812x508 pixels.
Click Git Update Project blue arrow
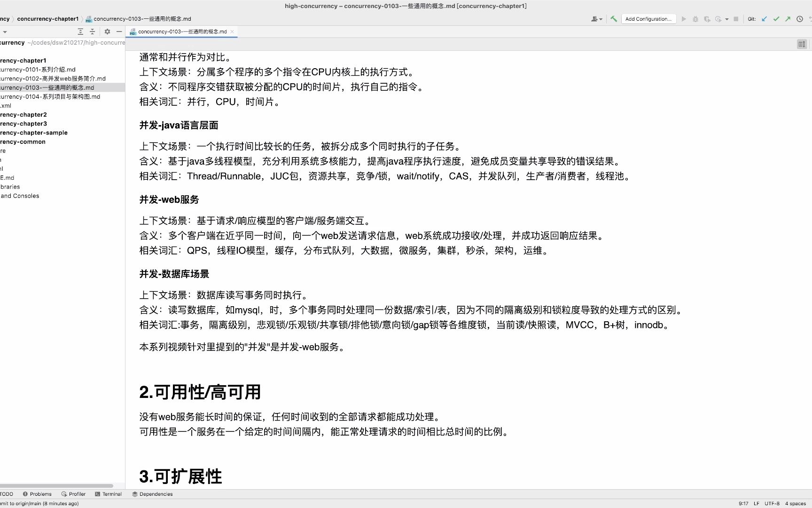(x=764, y=19)
